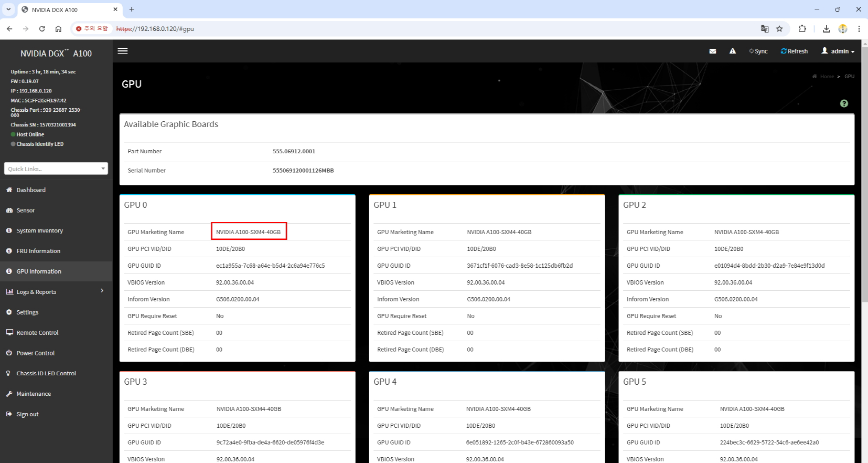Bookmark the page with star icon

pyautogui.click(x=779, y=29)
